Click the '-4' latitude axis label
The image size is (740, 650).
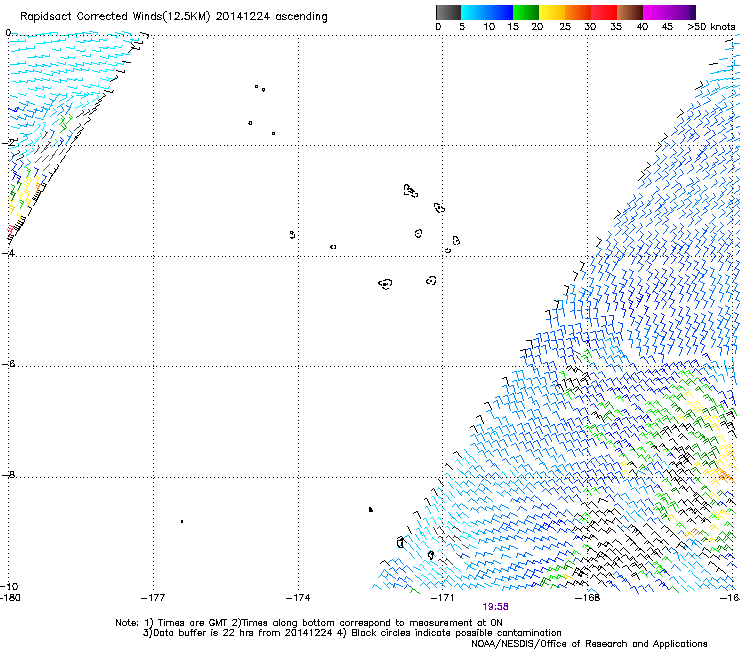point(8,253)
